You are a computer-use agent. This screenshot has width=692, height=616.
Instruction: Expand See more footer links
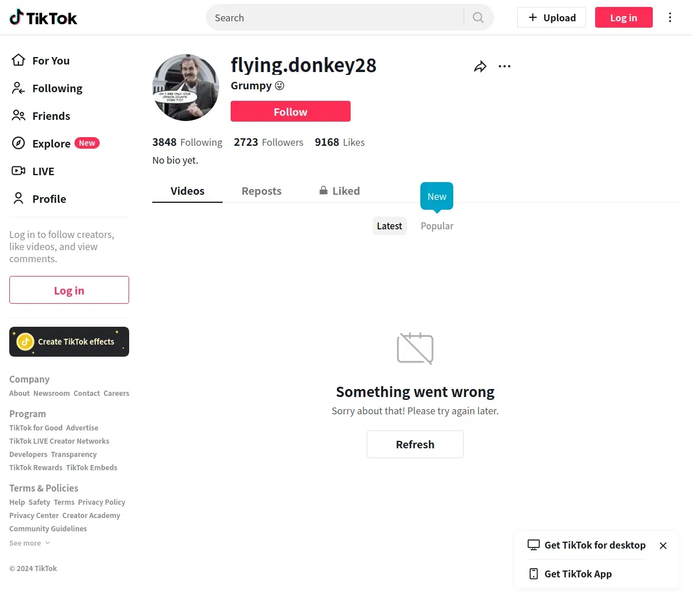click(x=29, y=543)
